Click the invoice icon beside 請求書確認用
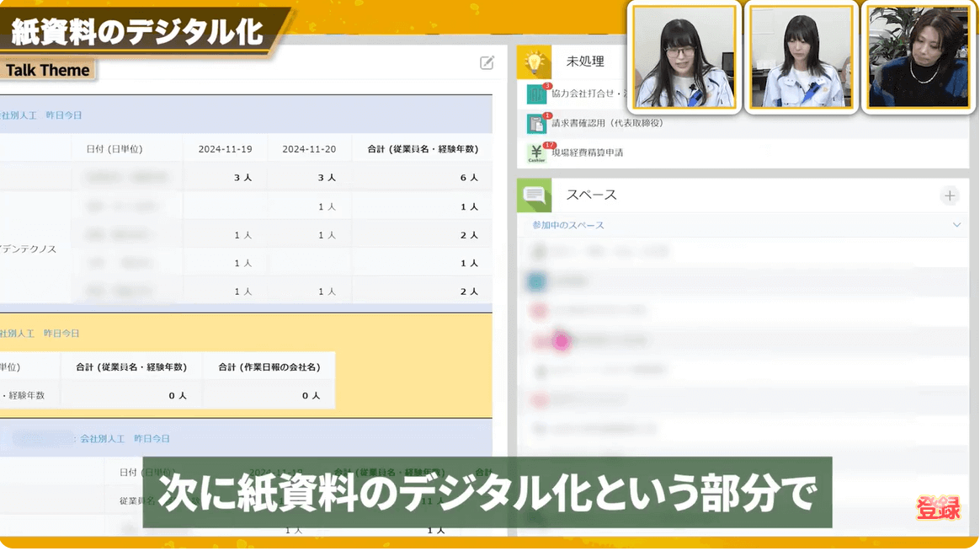 tap(538, 125)
